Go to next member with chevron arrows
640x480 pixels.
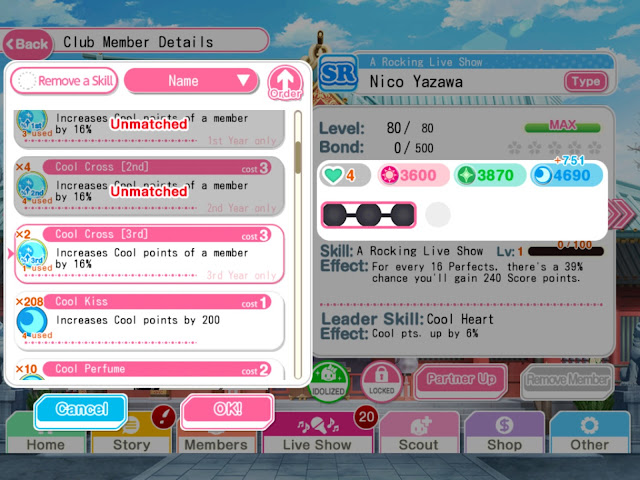click(620, 214)
